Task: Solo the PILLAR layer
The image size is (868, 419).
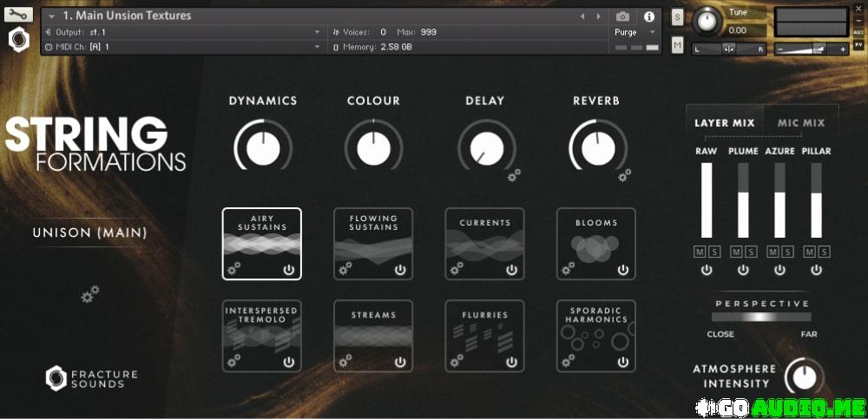Action: point(823,252)
